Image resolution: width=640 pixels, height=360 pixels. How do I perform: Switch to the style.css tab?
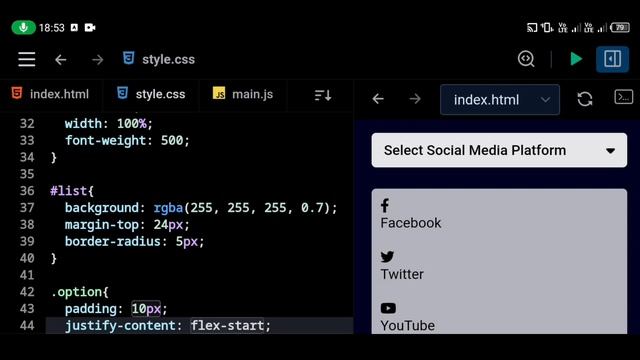(151, 94)
